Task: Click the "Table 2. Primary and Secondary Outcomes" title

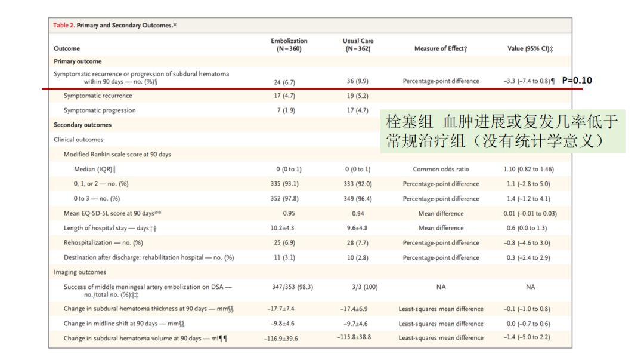Action: coord(114,25)
